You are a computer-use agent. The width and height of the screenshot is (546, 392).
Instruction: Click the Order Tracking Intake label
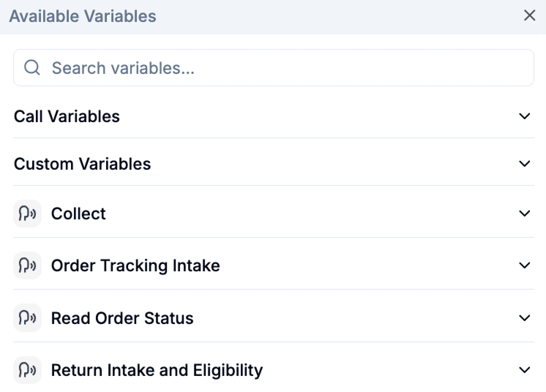(x=135, y=265)
